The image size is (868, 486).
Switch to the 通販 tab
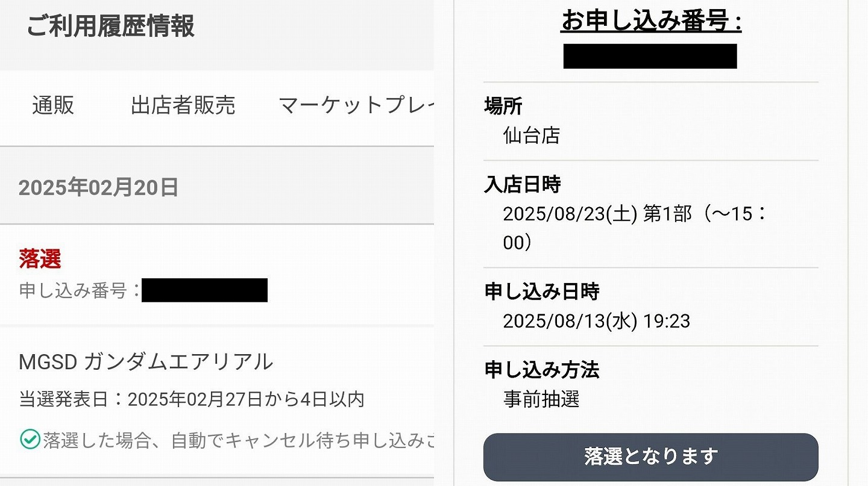pos(53,105)
